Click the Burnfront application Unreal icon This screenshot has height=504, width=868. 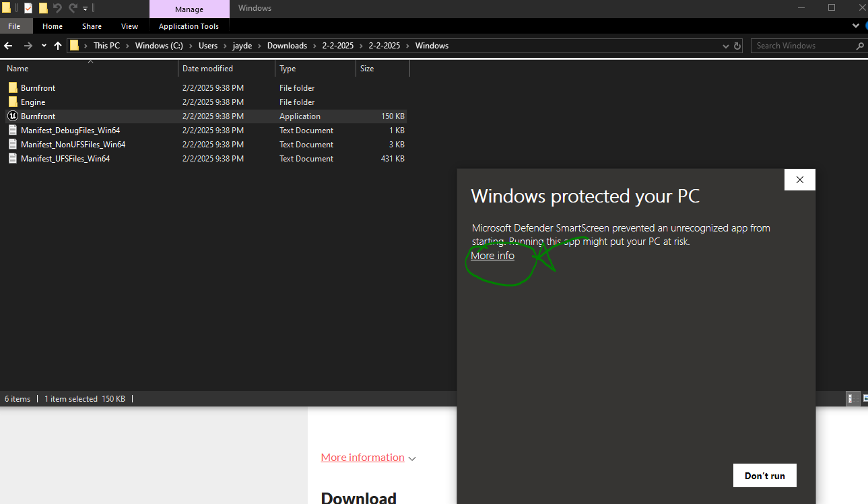(x=13, y=116)
